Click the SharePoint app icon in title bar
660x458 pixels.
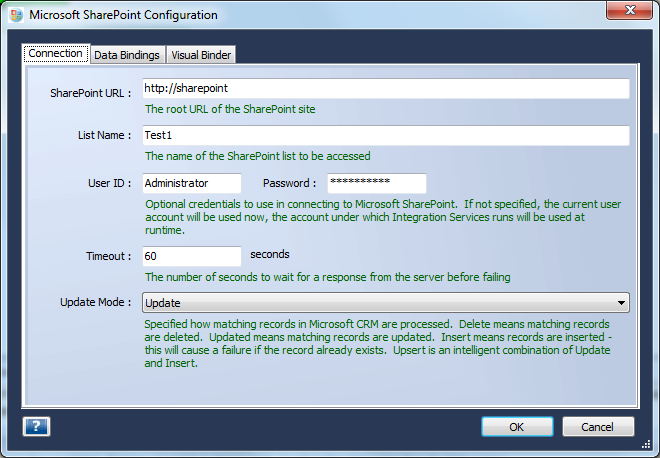point(16,15)
